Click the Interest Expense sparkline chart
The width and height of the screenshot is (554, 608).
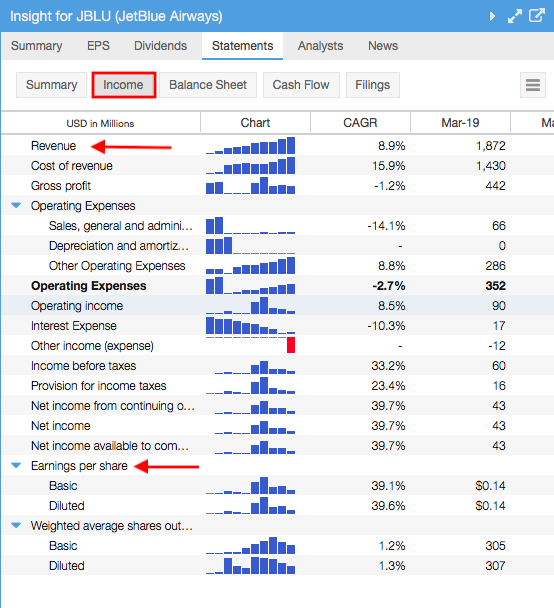pyautogui.click(x=250, y=326)
